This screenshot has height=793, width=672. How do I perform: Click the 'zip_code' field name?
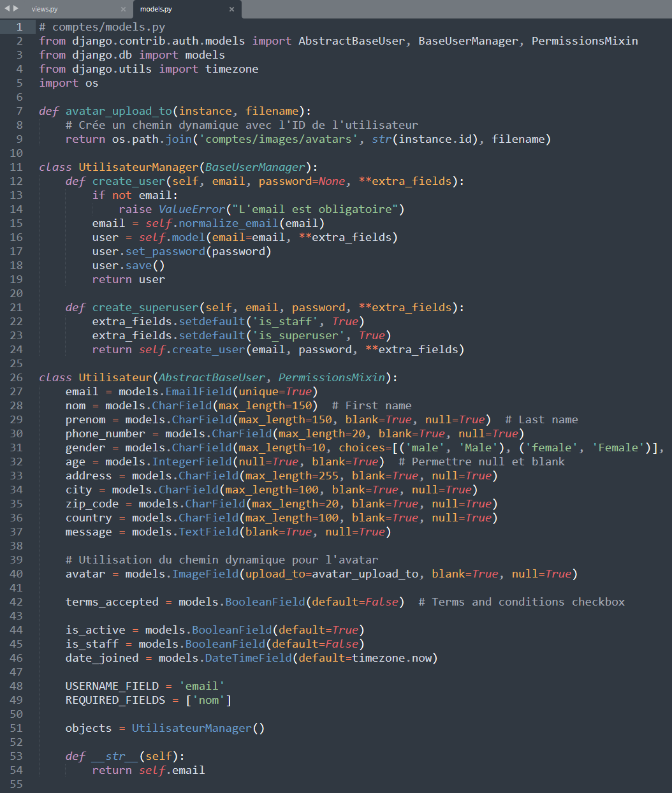point(92,504)
